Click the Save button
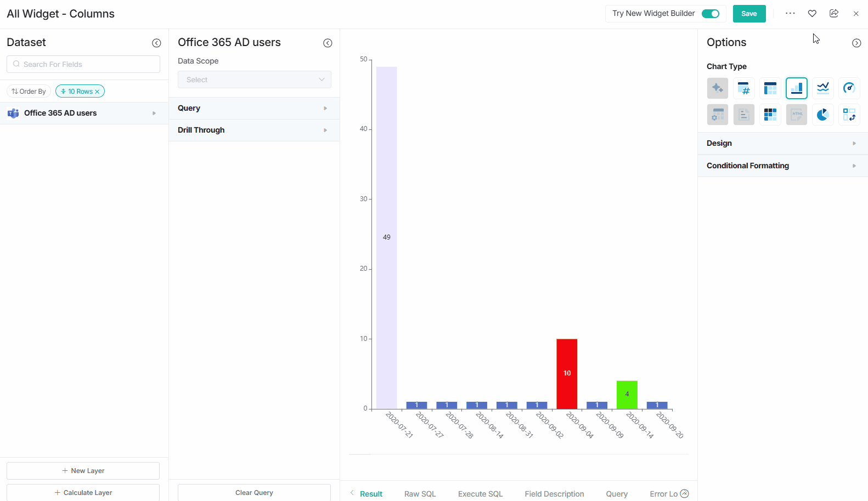868x501 pixels. point(749,14)
